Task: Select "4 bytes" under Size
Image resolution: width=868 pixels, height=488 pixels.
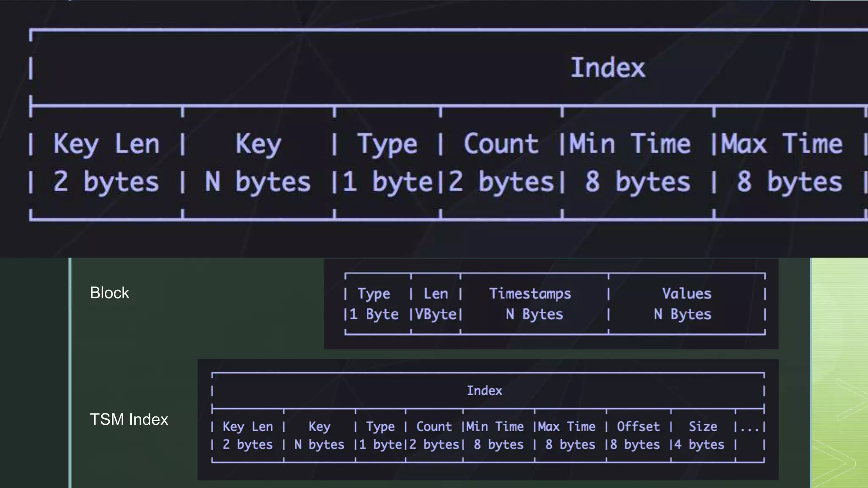Action: coord(699,444)
